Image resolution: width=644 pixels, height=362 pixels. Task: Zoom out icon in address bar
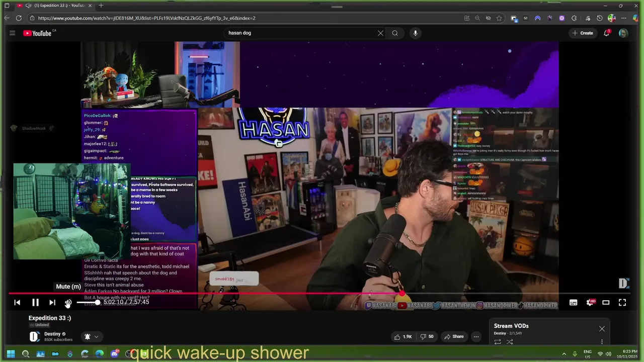477,18
